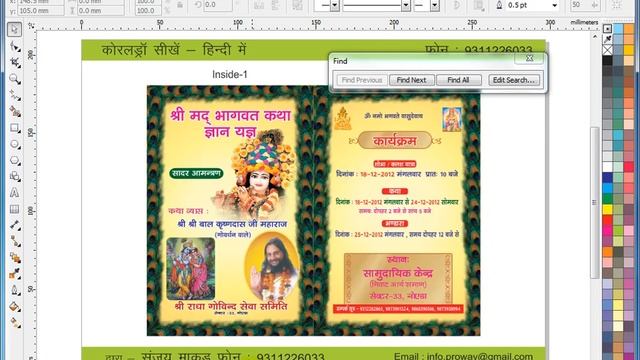Select the Table tool

click(x=15, y=209)
